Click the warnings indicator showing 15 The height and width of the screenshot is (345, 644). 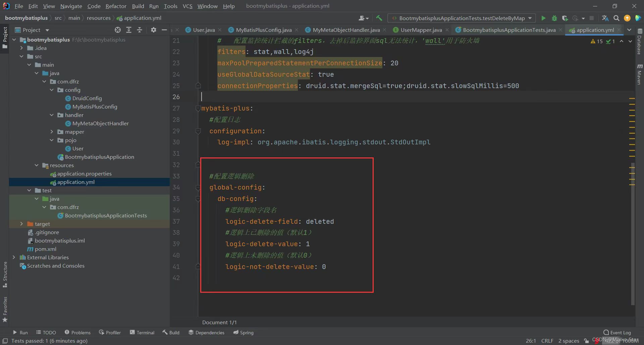(597, 41)
